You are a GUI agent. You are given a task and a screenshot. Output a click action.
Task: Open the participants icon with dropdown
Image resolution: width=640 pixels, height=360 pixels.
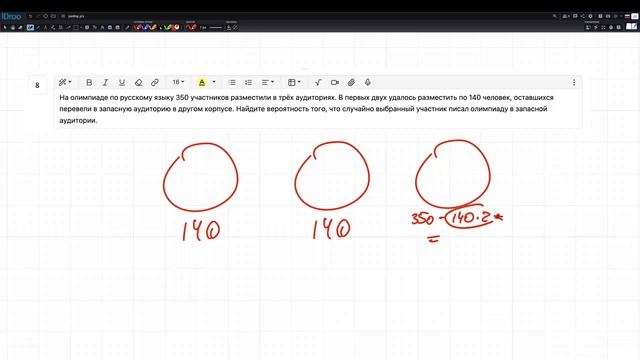[x=566, y=16]
